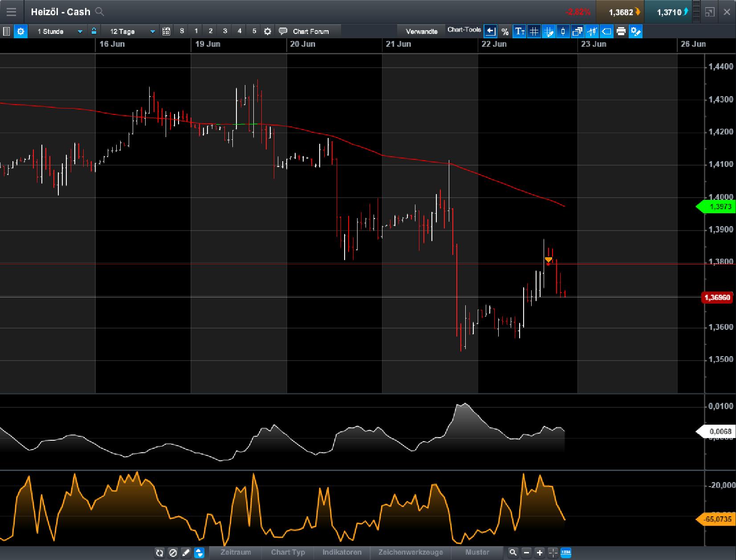736x560 pixels.
Task: Toggle text annotation tool (Tt icon)
Action: click(519, 31)
